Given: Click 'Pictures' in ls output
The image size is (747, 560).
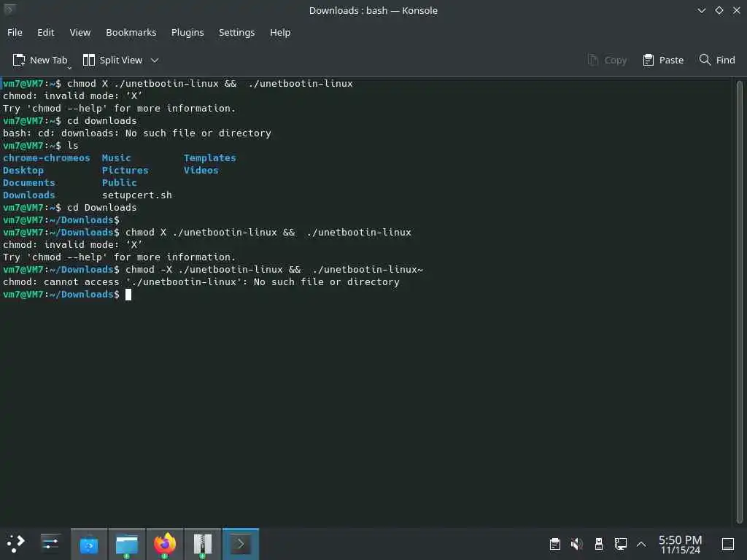Looking at the screenshot, I should (x=125, y=171).
